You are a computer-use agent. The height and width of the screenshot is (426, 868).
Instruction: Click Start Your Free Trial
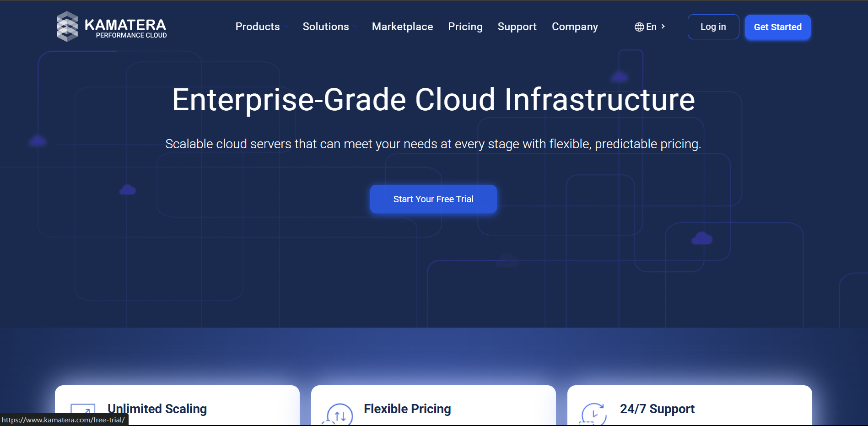click(433, 199)
